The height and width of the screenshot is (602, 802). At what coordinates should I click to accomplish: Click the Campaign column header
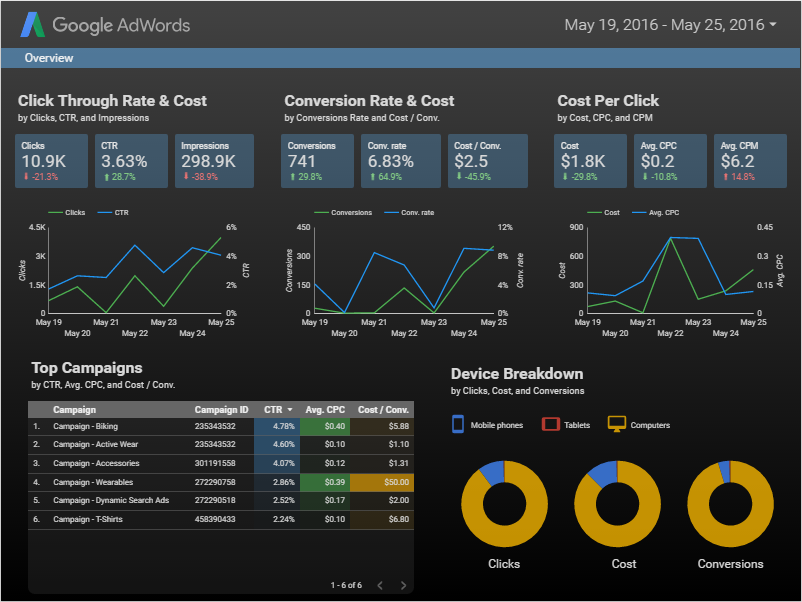click(x=74, y=410)
